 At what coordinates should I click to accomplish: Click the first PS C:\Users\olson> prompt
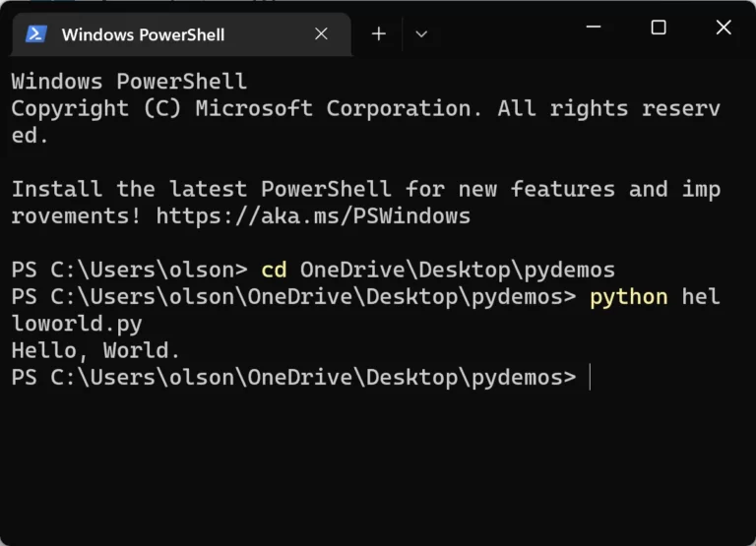129,270
